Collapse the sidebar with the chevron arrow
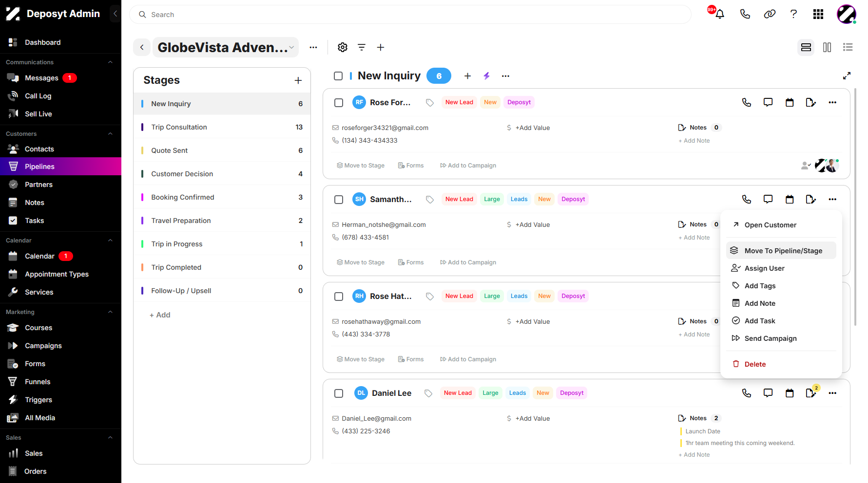The width and height of the screenshot is (868, 483). click(x=115, y=14)
